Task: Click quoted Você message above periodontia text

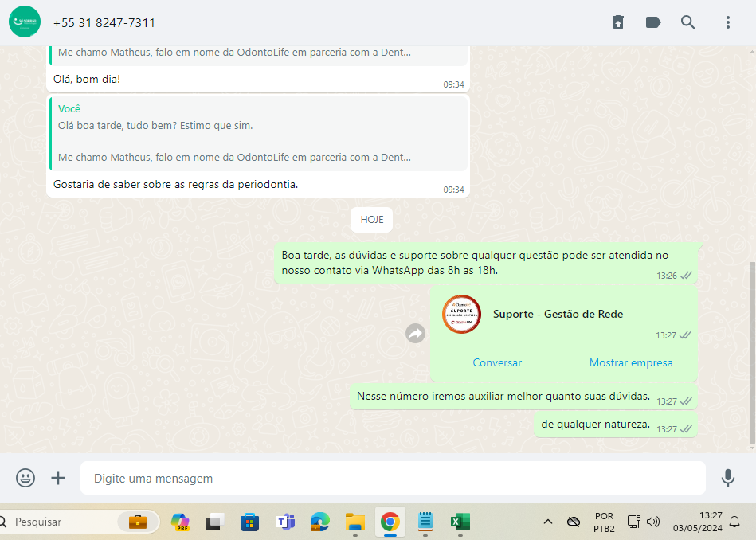Action: pos(260,133)
